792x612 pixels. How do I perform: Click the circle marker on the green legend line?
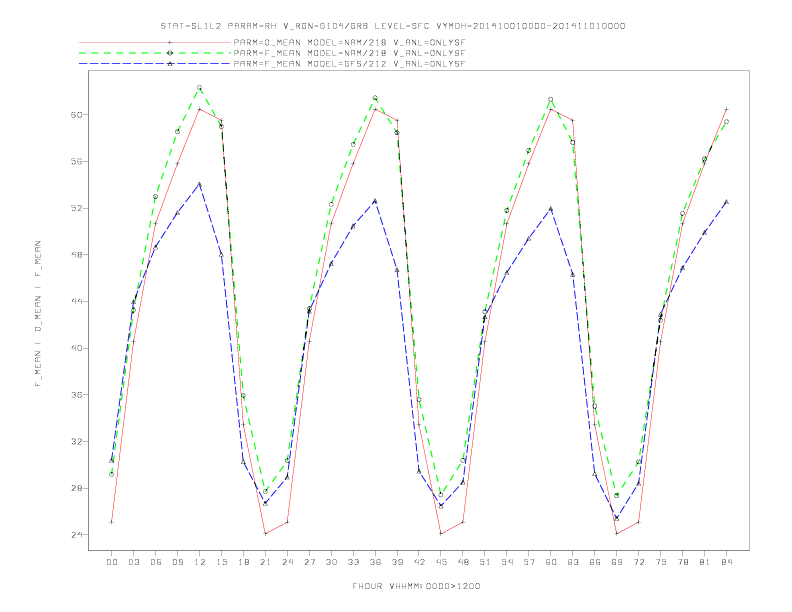(170, 53)
